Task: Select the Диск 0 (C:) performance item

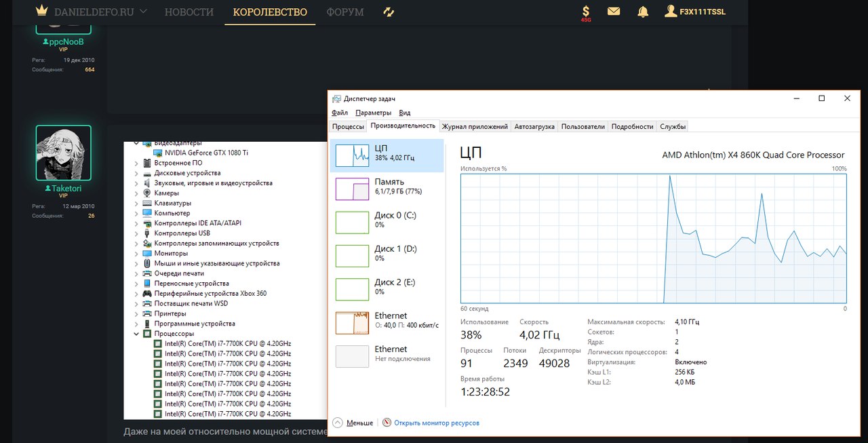Action: pos(387,223)
